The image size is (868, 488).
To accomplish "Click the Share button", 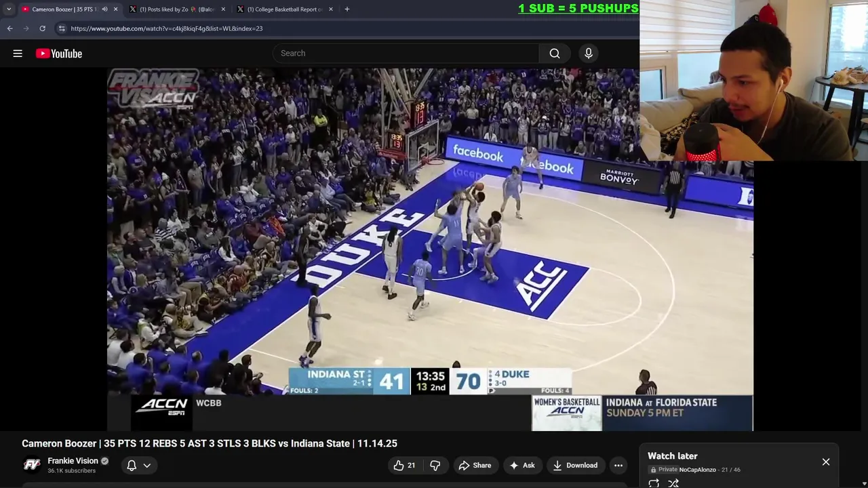I will tap(475, 466).
